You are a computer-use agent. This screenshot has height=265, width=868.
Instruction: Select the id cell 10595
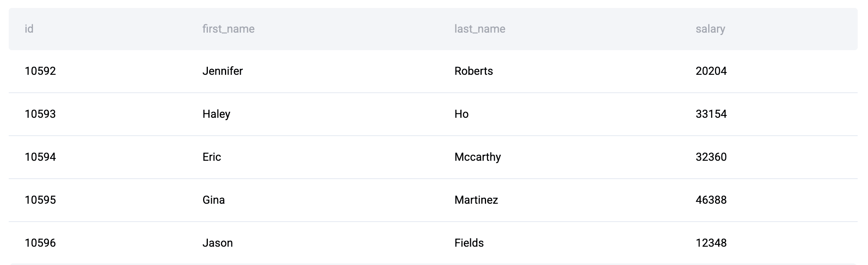pyautogui.click(x=40, y=200)
